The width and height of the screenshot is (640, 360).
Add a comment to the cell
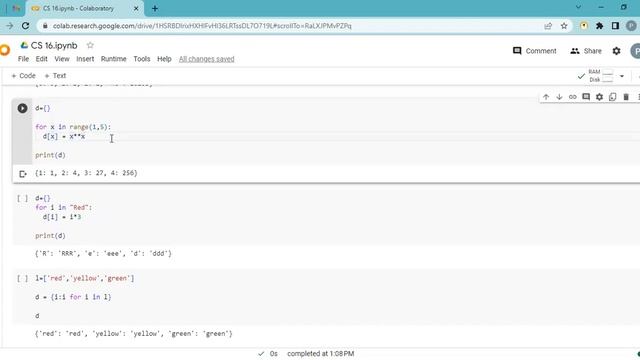click(x=586, y=97)
